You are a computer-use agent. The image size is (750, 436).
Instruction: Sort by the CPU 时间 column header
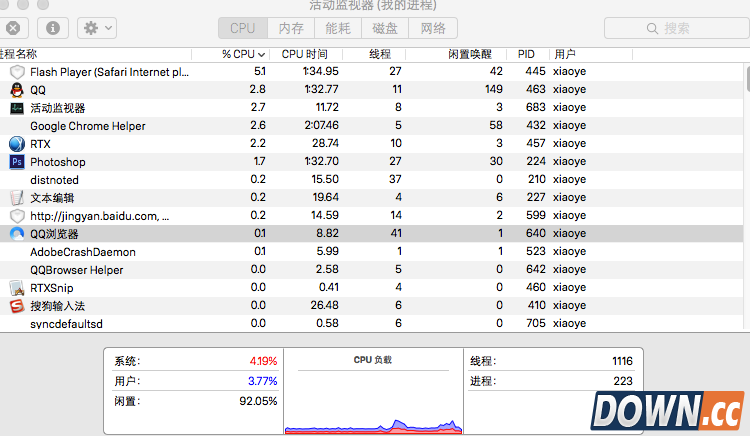coord(304,54)
